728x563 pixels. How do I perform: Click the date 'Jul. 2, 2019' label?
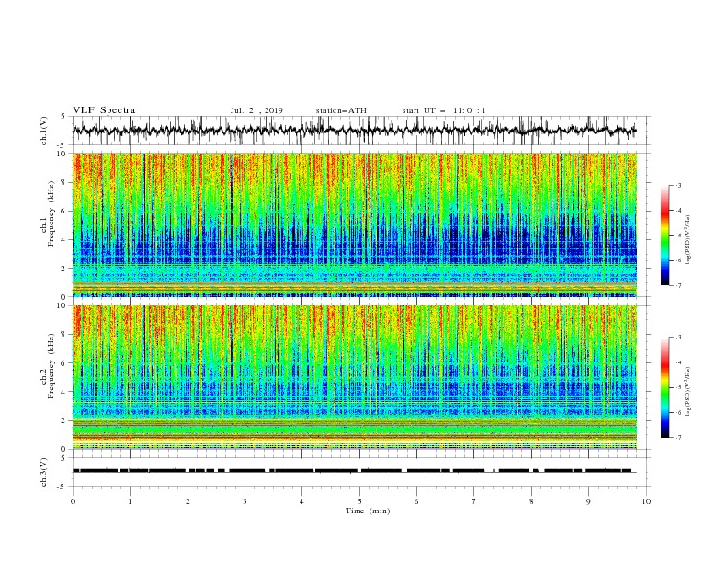coord(256,110)
